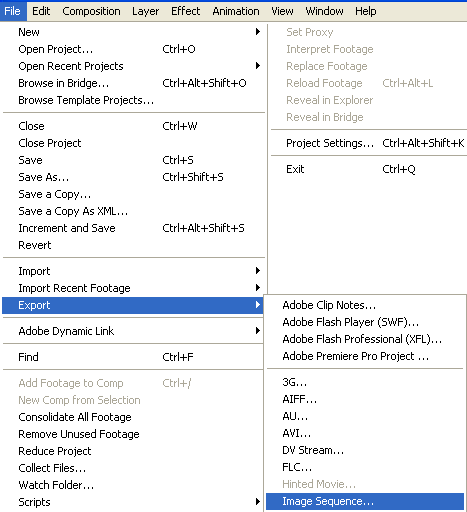Choose 3G... export format
The width and height of the screenshot is (467, 512).
pyautogui.click(x=365, y=382)
